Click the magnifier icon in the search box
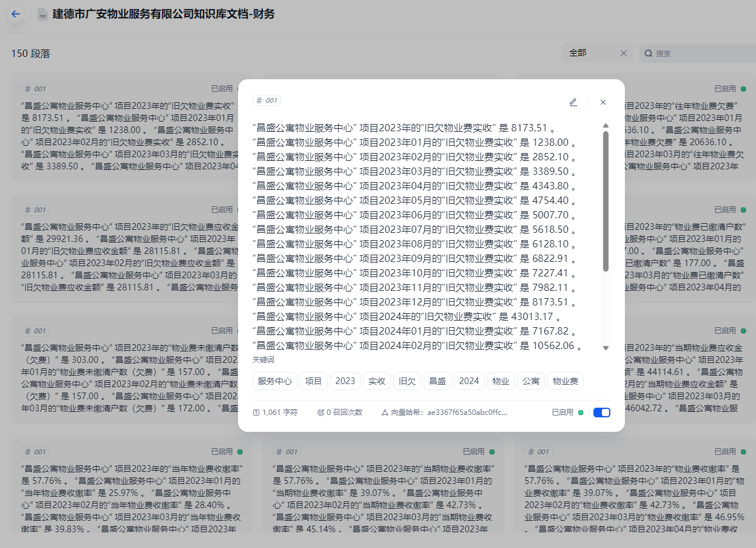 [x=648, y=53]
